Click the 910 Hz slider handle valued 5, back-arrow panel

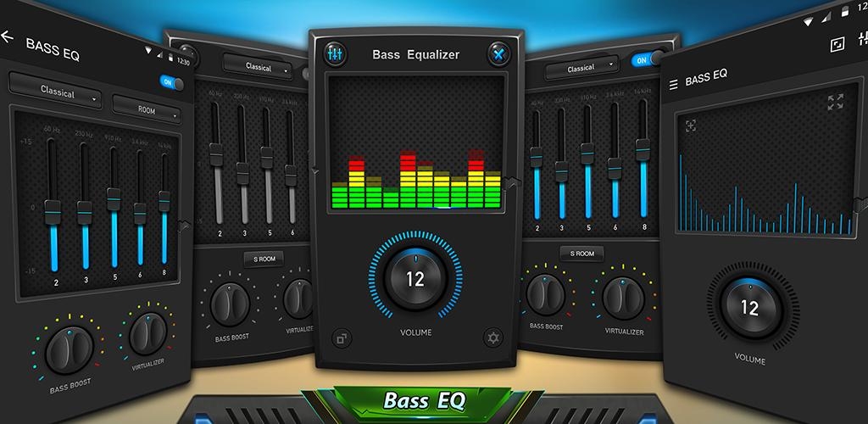click(114, 199)
